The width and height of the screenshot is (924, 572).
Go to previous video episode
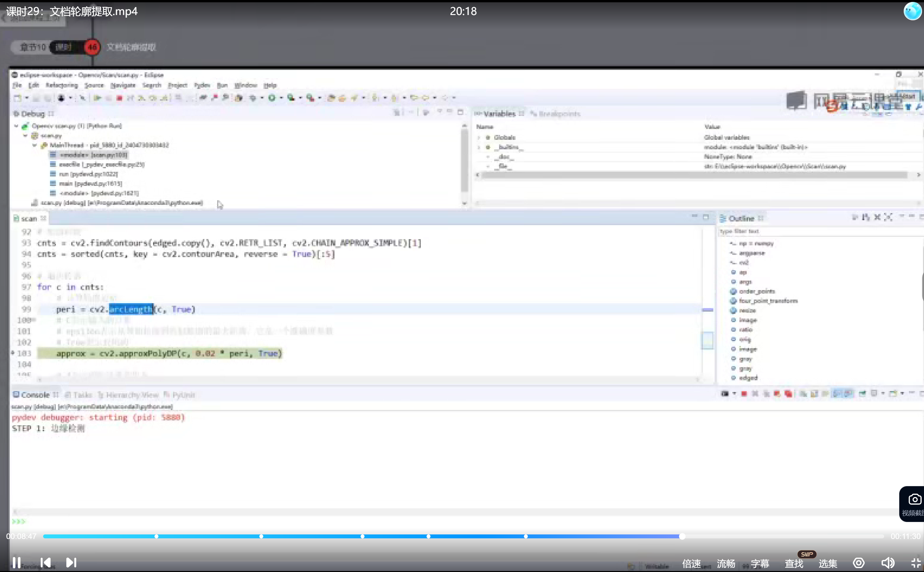pos(45,563)
